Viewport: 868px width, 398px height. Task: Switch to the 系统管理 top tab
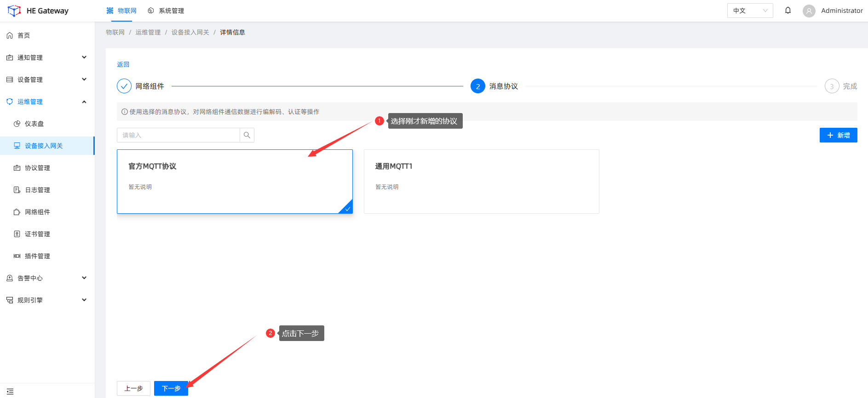(166, 11)
